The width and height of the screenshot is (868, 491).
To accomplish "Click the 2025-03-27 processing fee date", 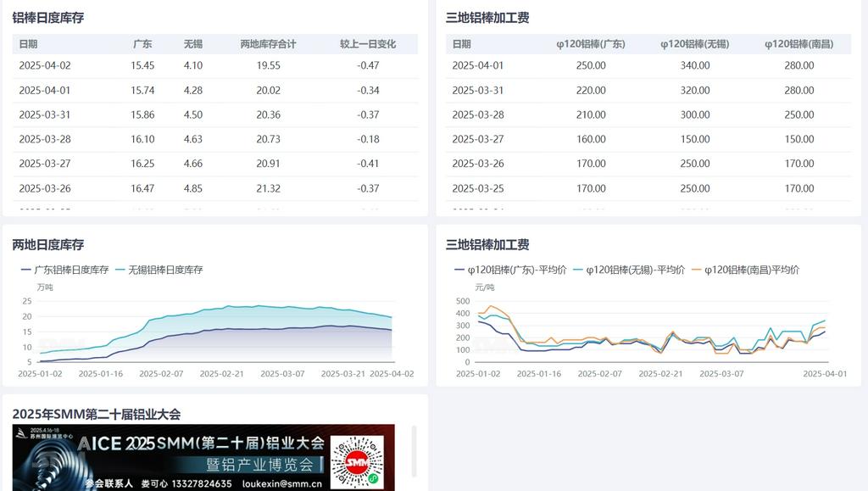I will [478, 139].
